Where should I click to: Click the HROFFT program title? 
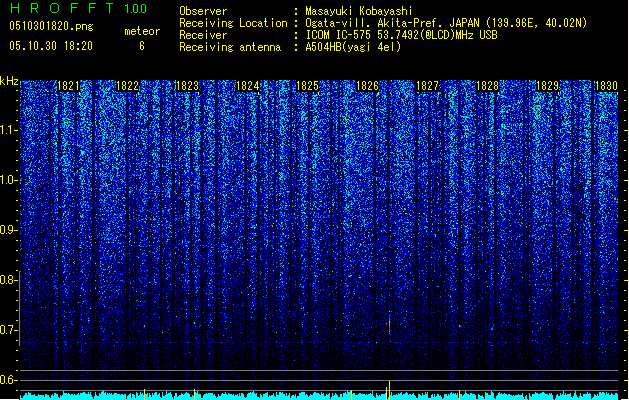63,8
